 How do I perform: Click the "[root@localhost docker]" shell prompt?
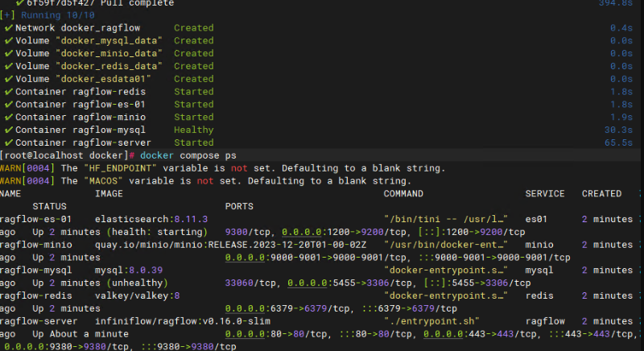point(64,155)
